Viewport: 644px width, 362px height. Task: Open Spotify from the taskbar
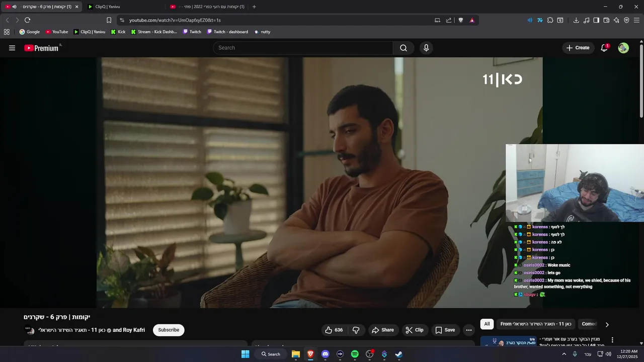[x=355, y=354]
